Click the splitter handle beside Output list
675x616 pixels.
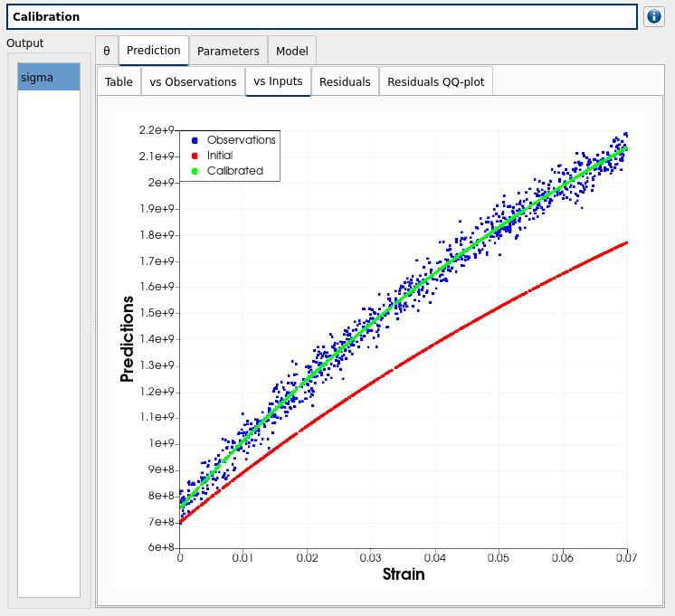point(91,323)
